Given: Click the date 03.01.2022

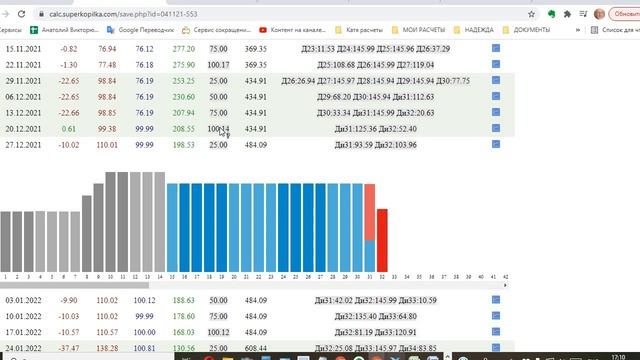Looking at the screenshot, I should 23,300.
